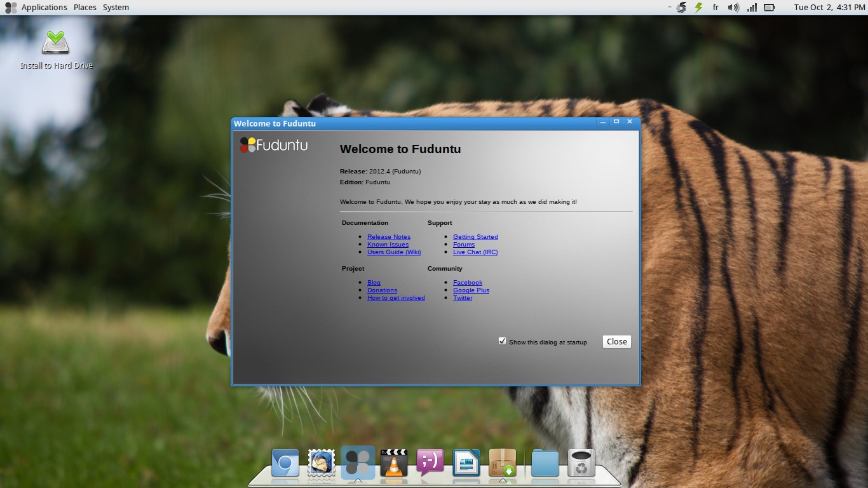Screen dimensions: 868x488
Task: Click the Support section heading
Action: pos(440,223)
